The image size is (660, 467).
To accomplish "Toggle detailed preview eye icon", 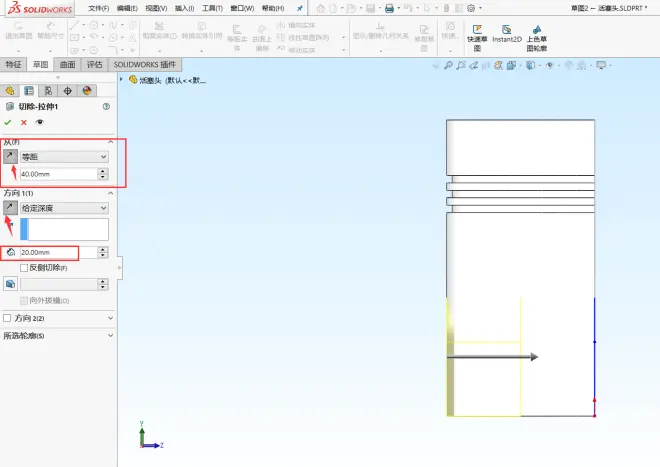I will tap(40, 122).
